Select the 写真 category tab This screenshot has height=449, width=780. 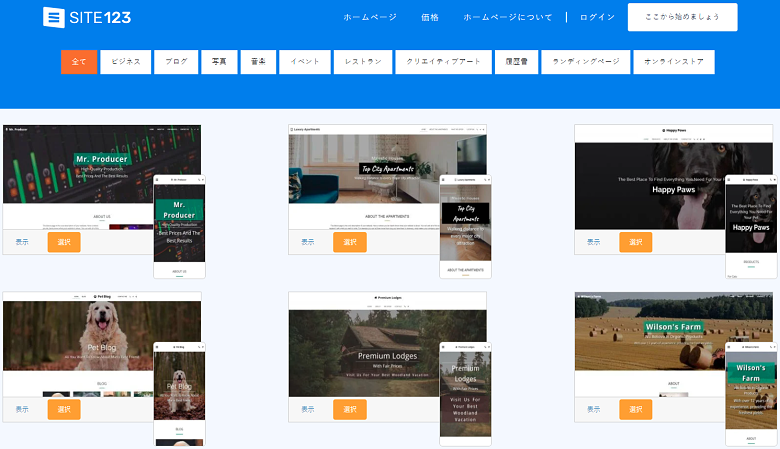(x=219, y=62)
